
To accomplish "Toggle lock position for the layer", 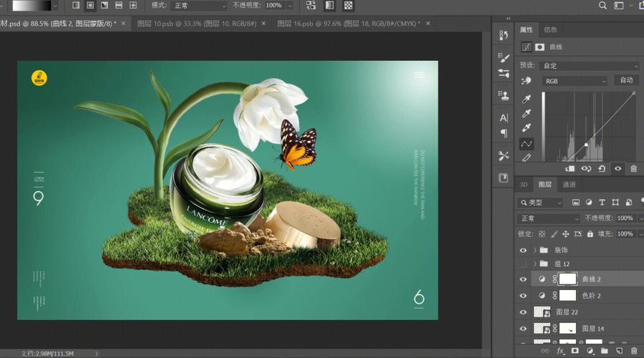I will 565,234.
